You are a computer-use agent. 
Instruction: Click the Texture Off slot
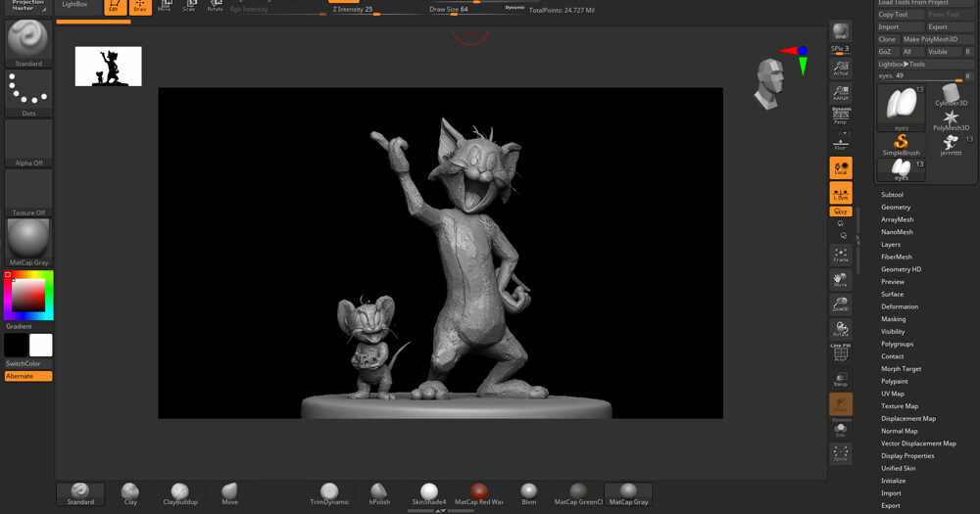[28, 192]
